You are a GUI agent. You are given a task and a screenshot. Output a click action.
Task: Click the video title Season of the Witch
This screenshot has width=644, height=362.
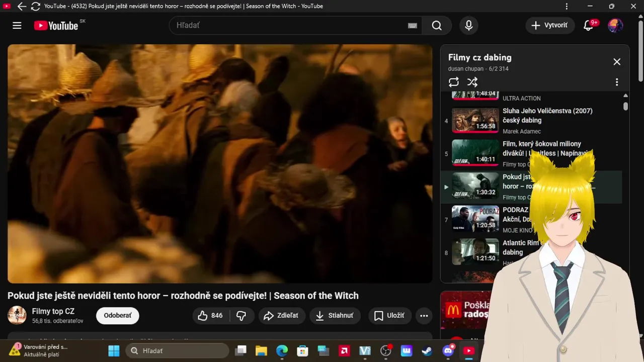pos(183,296)
